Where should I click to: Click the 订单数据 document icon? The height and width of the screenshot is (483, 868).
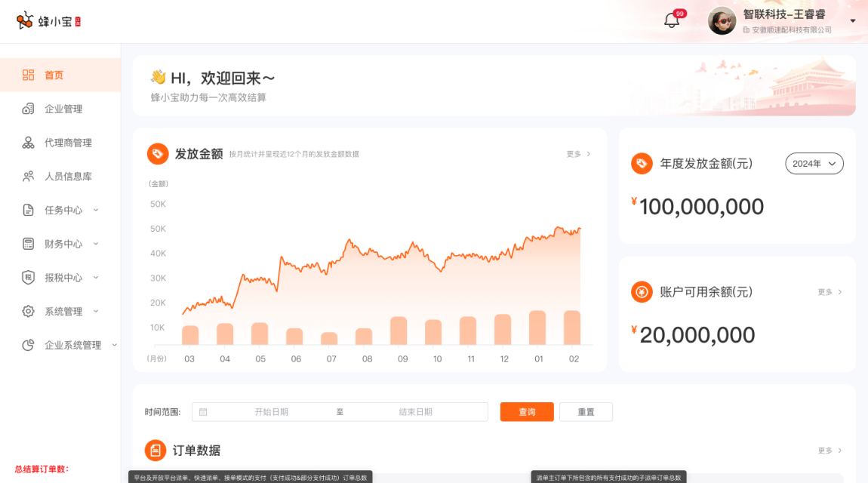tap(155, 451)
